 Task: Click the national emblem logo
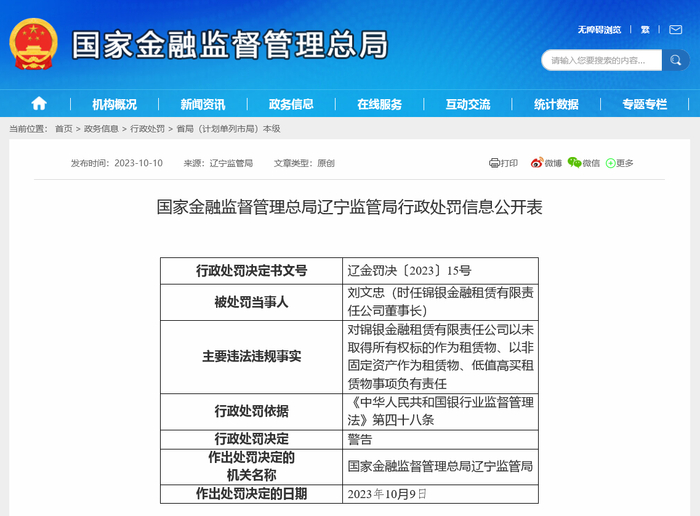(x=33, y=44)
